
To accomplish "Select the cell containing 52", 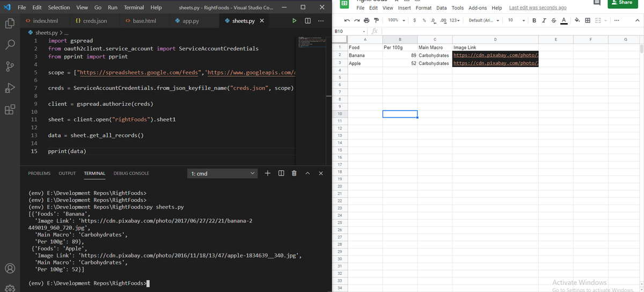I will point(400,63).
